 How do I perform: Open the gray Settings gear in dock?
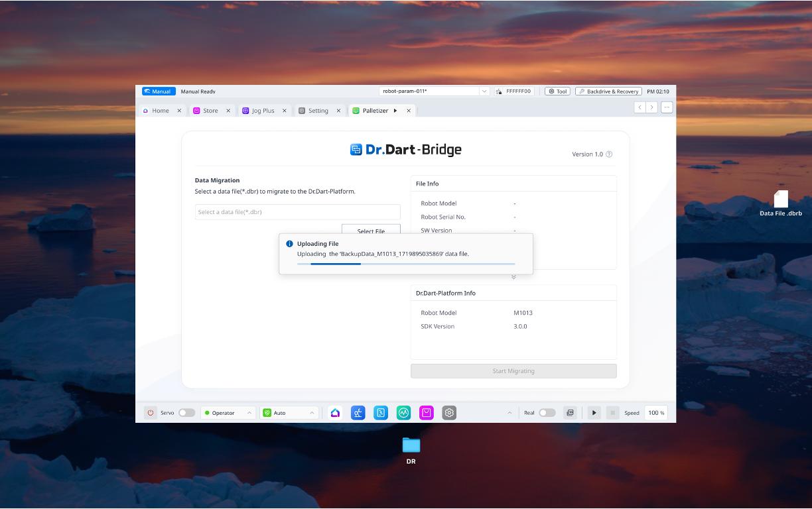tap(449, 413)
